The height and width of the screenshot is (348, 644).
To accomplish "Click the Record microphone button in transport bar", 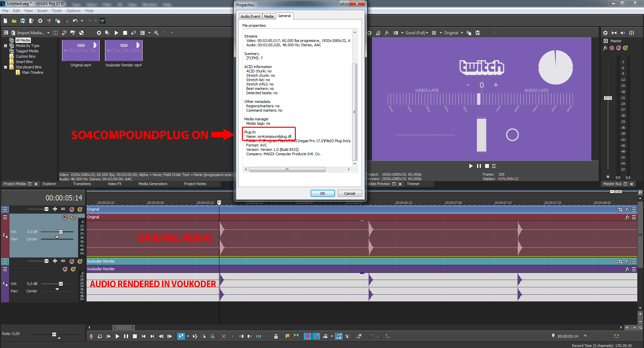I will 91,336.
